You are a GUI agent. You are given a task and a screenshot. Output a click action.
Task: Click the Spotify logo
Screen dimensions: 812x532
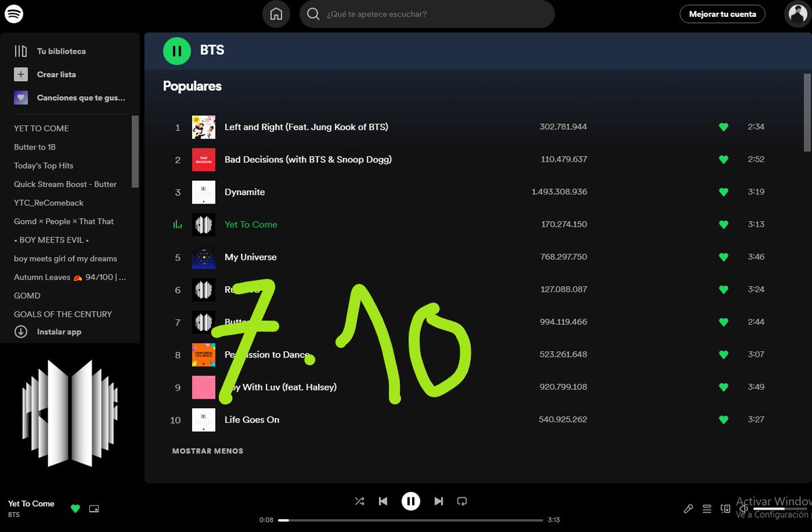[x=14, y=14]
